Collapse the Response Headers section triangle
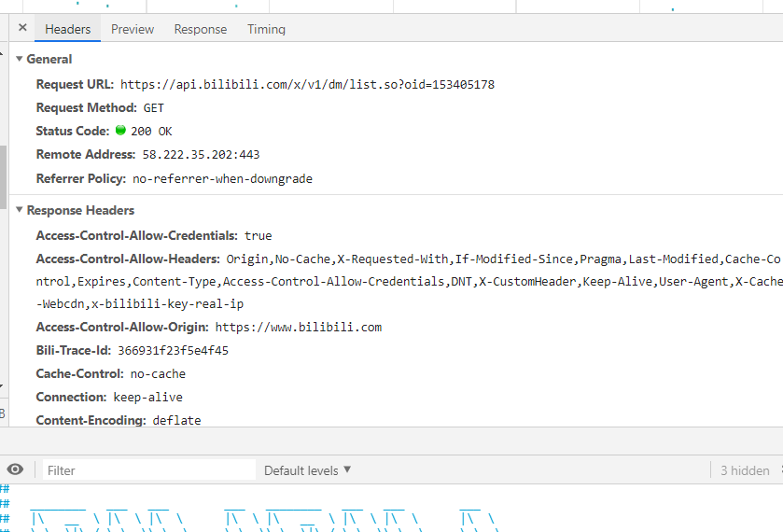The image size is (783, 532). (20, 210)
